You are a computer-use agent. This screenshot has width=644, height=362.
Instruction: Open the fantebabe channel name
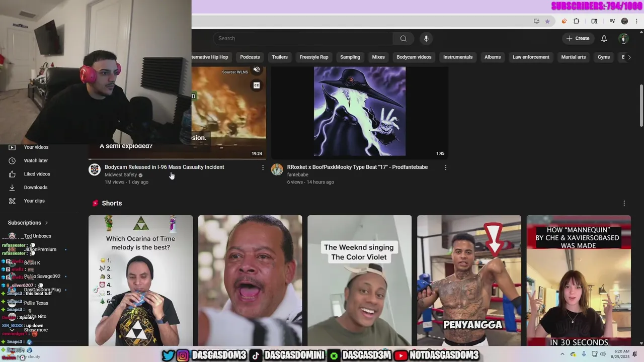point(298,175)
